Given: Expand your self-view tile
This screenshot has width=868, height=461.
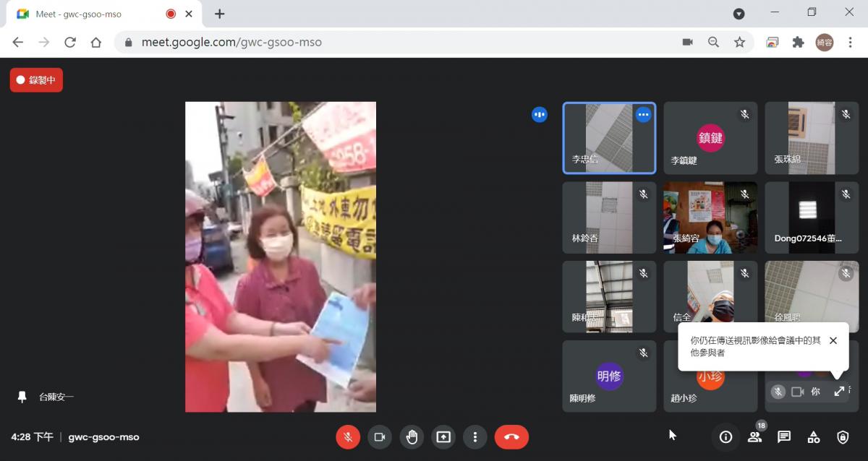Looking at the screenshot, I should coord(839,392).
